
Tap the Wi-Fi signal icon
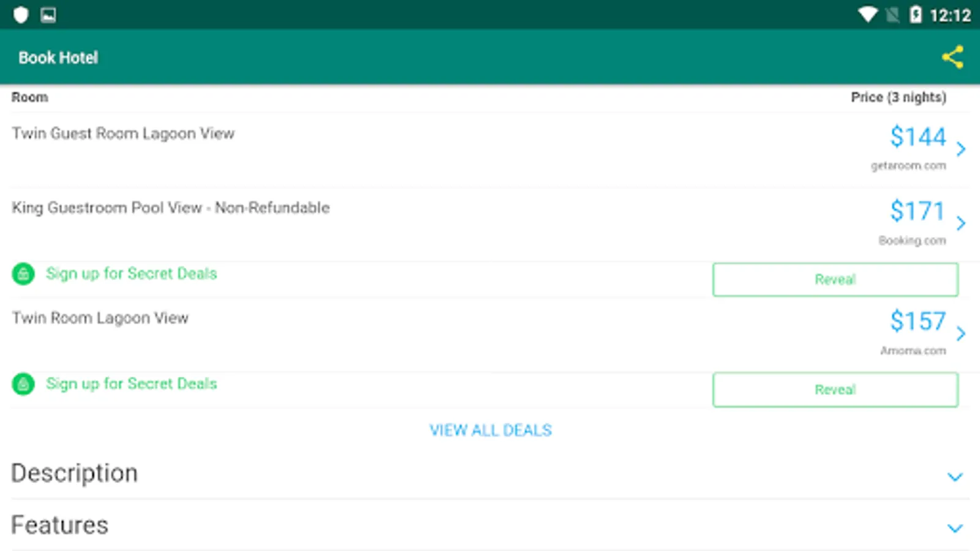pyautogui.click(x=867, y=15)
